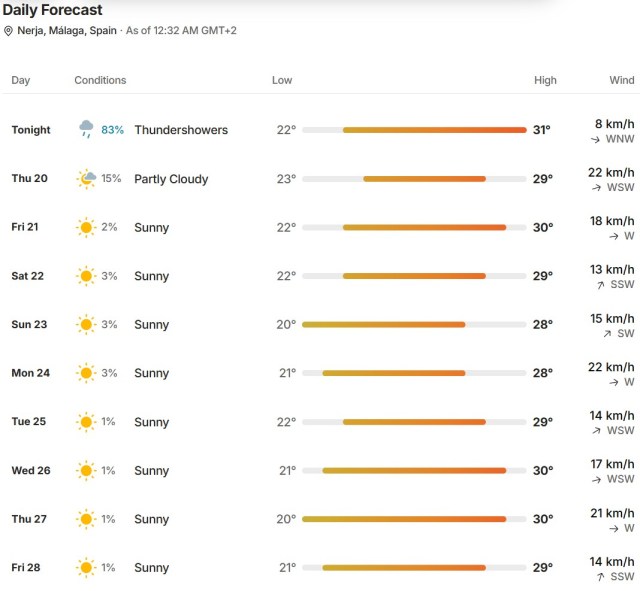The height and width of the screenshot is (591, 640).
Task: Click the SSW wind arrow for Sat 22
Action: point(600,285)
